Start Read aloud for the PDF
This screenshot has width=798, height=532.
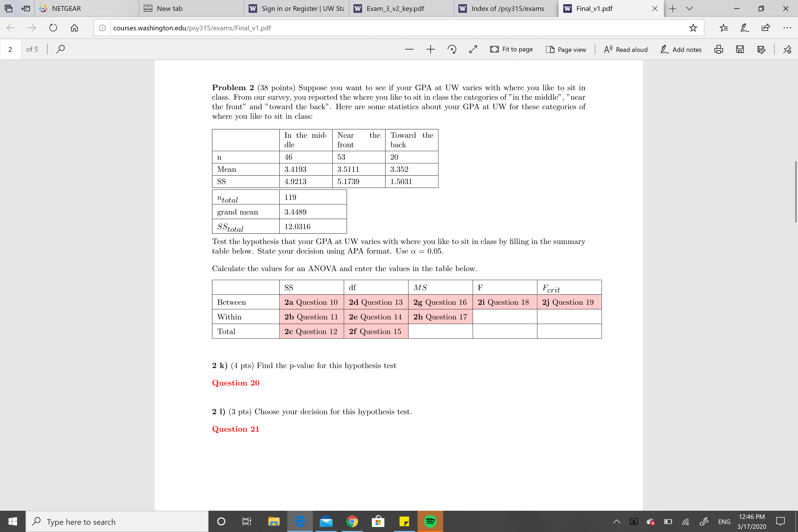coord(625,49)
